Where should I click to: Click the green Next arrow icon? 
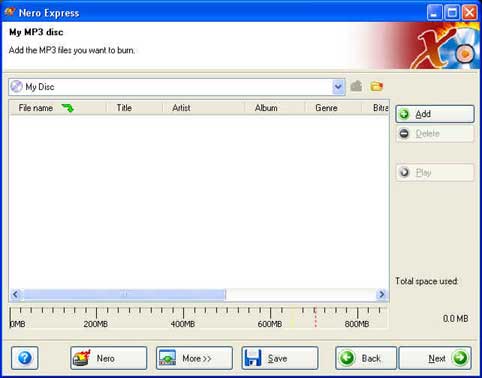[460, 358]
